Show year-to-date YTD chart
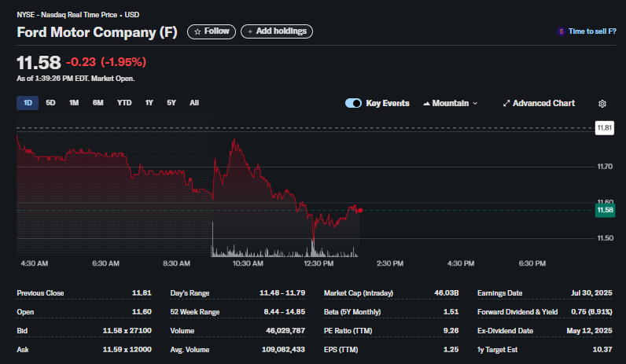Image resolution: width=626 pixels, height=364 pixels. (x=124, y=103)
